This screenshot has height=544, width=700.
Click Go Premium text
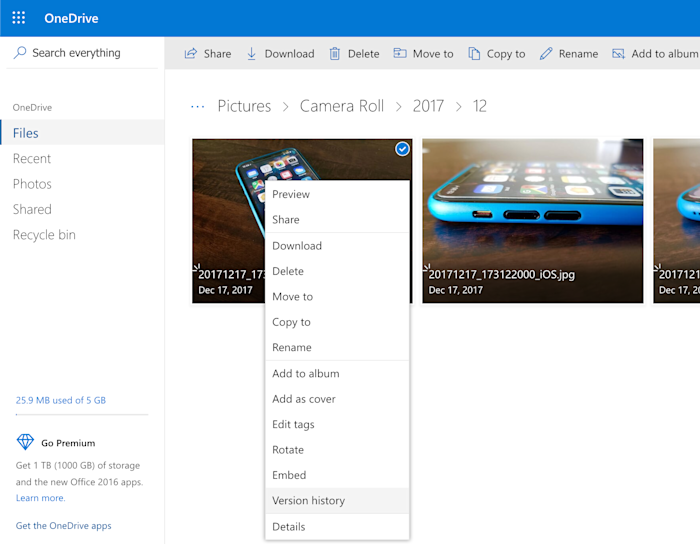click(x=68, y=443)
